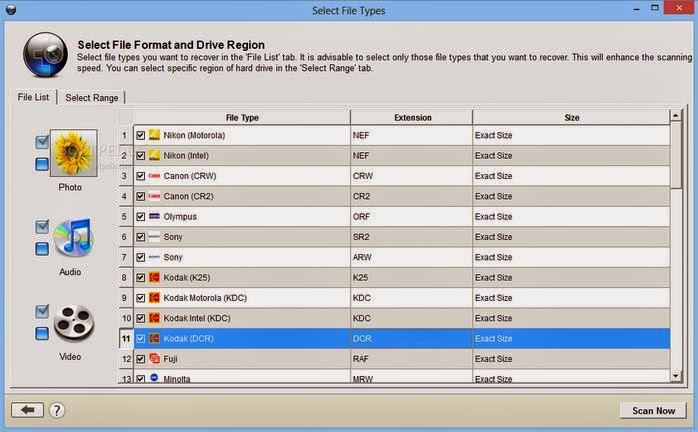Click the Kodak Intel (KDC) brand icon
698x432 pixels.
(x=154, y=318)
